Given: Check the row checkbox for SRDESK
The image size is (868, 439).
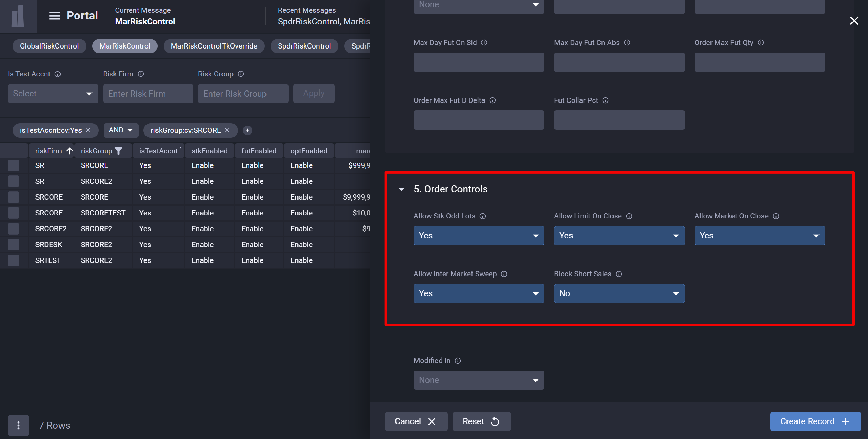Looking at the screenshot, I should (13, 244).
